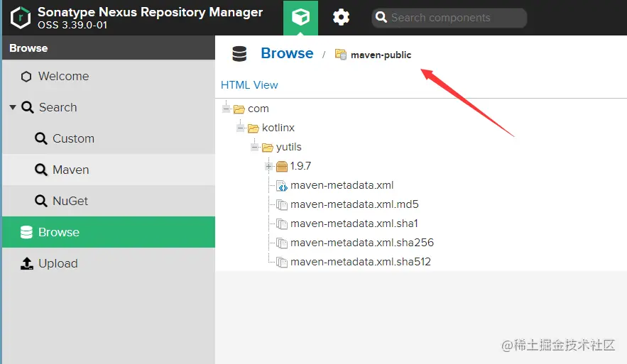Expand the 1.9.7 version node
The height and width of the screenshot is (364, 627).
pos(269,166)
